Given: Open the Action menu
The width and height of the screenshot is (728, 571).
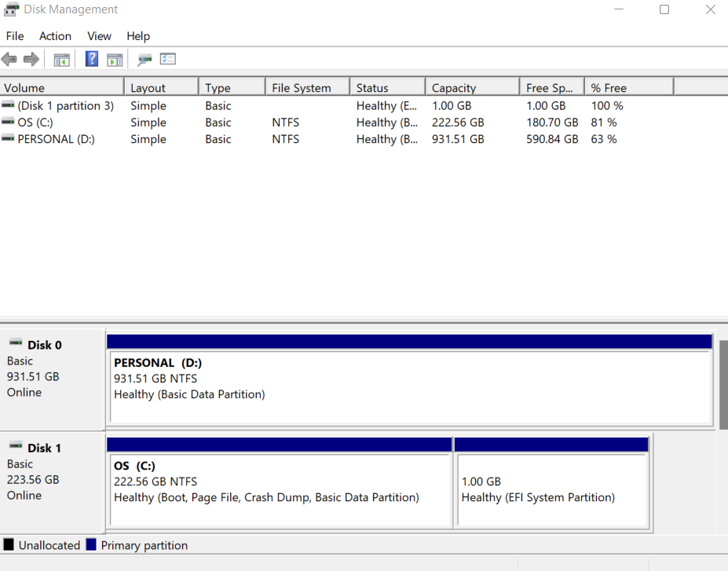Looking at the screenshot, I should [54, 36].
